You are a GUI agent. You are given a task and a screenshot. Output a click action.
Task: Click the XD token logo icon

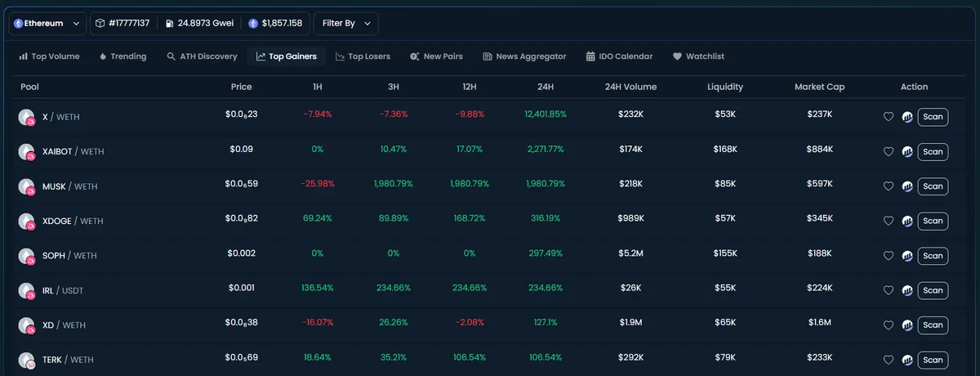click(x=26, y=325)
